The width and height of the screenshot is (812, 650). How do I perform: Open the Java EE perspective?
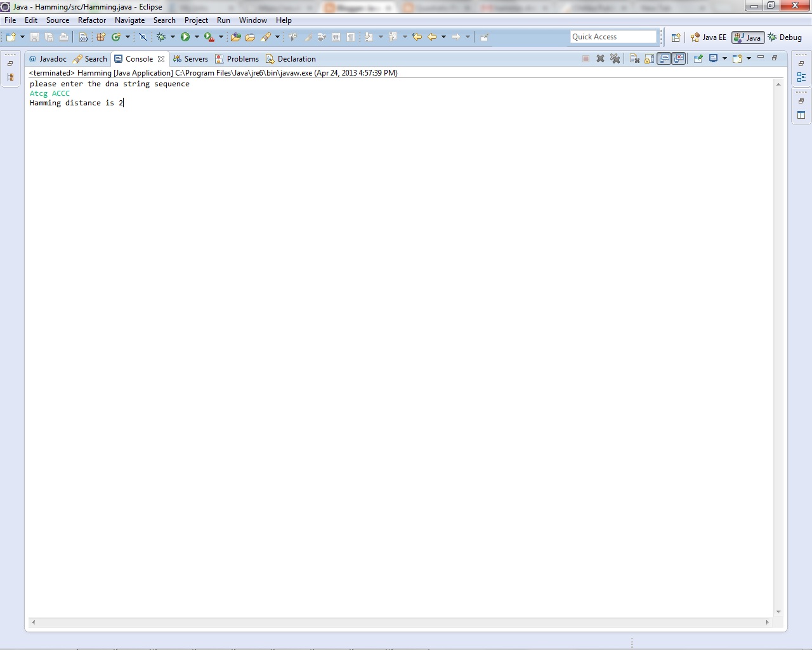point(709,37)
